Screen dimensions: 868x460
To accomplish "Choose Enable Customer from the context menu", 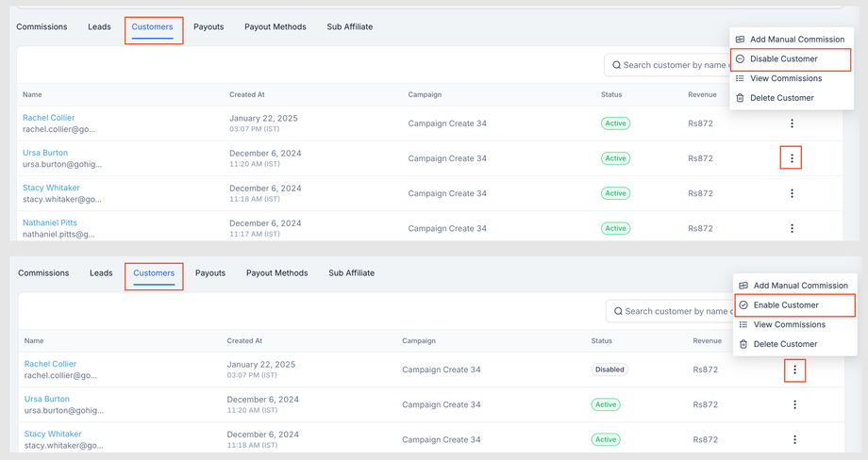I will click(786, 305).
